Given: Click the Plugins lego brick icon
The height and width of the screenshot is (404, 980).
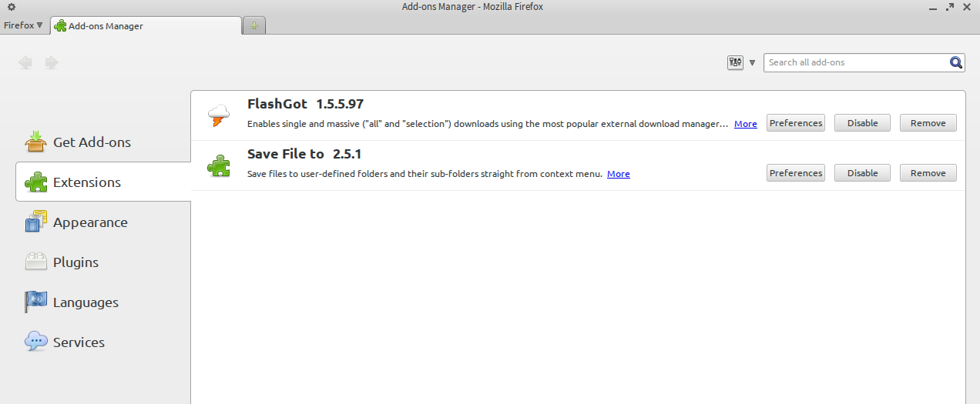Looking at the screenshot, I should (36, 262).
